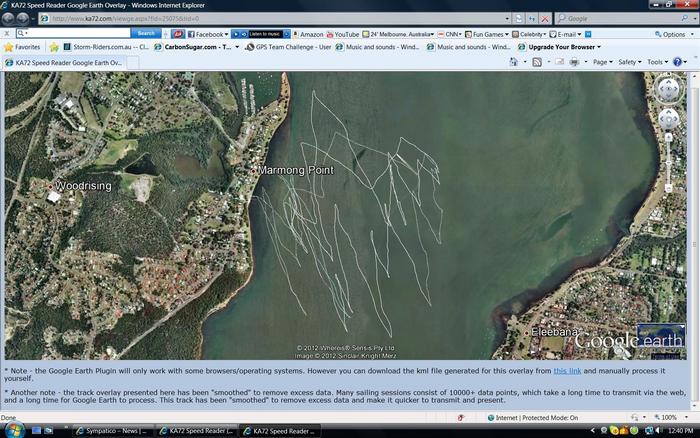Click the Favorites star icon
700x438 pixels.
pos(9,47)
